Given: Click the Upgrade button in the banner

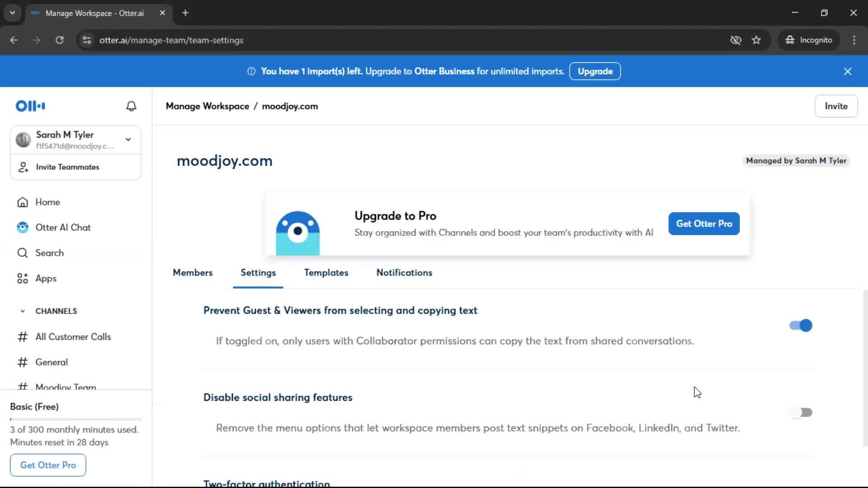Looking at the screenshot, I should (595, 71).
